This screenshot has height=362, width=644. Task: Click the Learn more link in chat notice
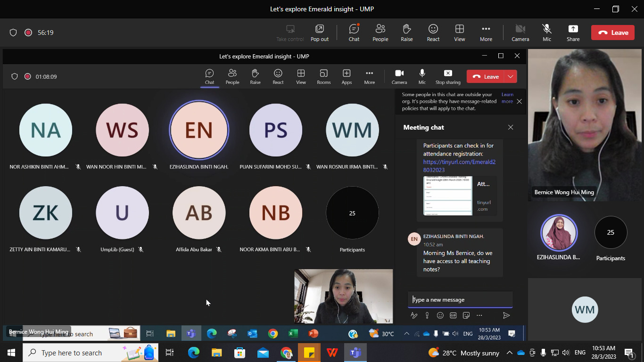click(x=507, y=98)
